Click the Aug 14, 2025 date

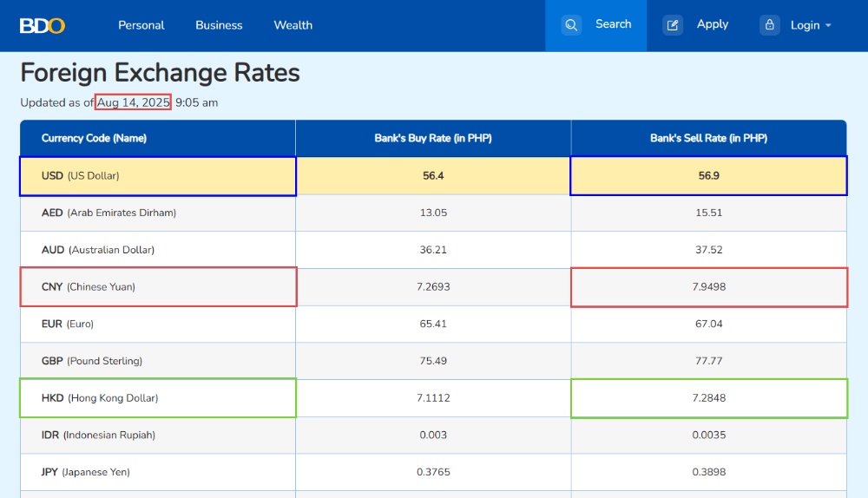point(133,102)
